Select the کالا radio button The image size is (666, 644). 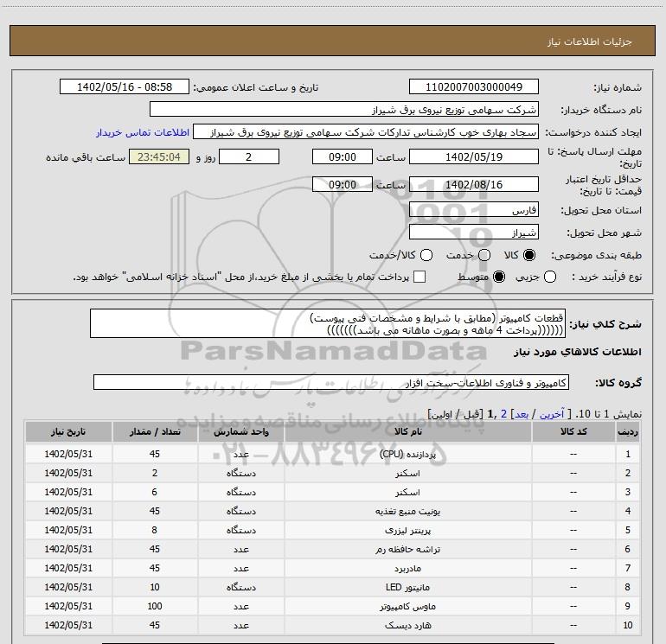click(529, 255)
